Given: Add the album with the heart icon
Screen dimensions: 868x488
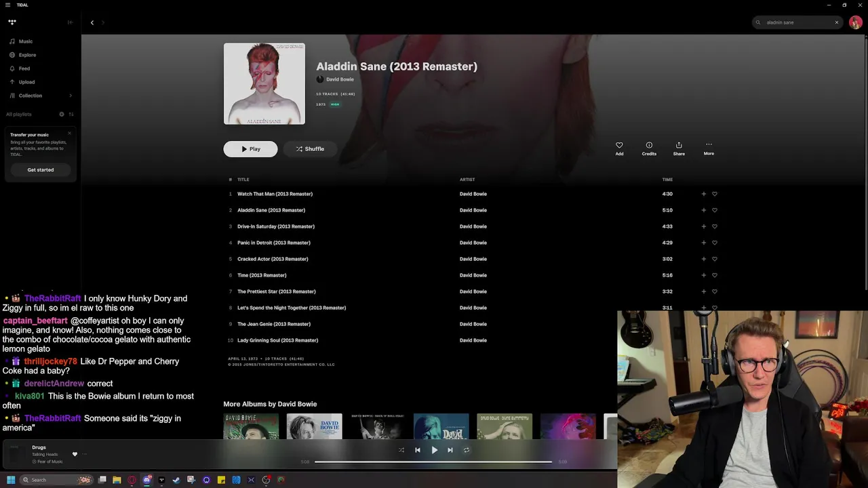Looking at the screenshot, I should pos(619,148).
